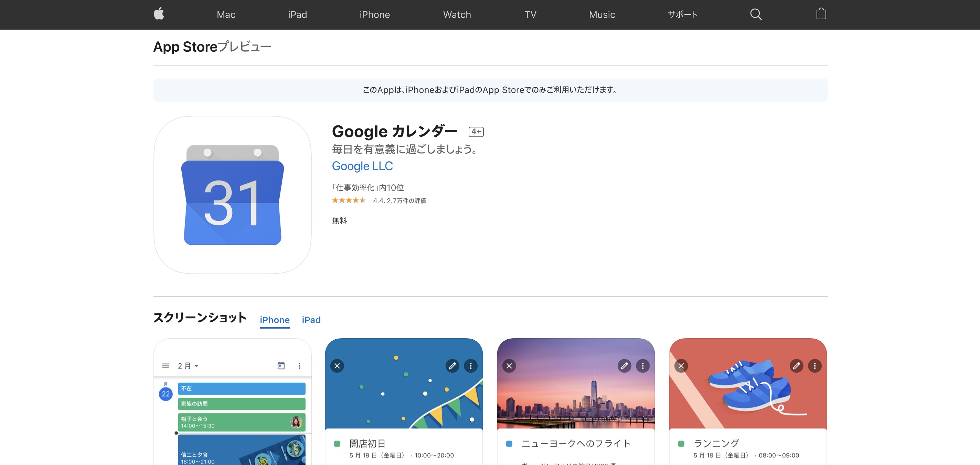980x465 pixels.
Task: Expand the 2月 month dropdown in screenshot
Action: 188,365
